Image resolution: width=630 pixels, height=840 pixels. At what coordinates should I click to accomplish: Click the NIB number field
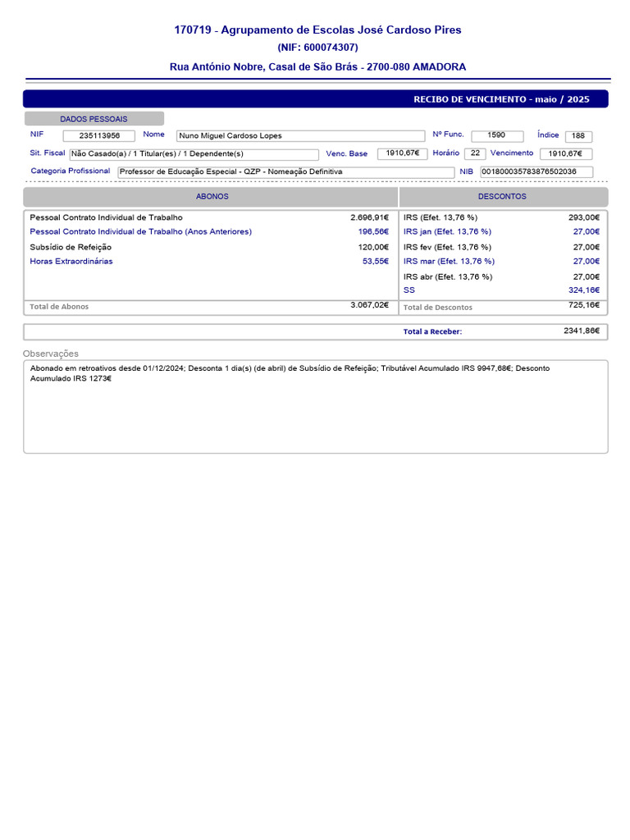point(536,172)
